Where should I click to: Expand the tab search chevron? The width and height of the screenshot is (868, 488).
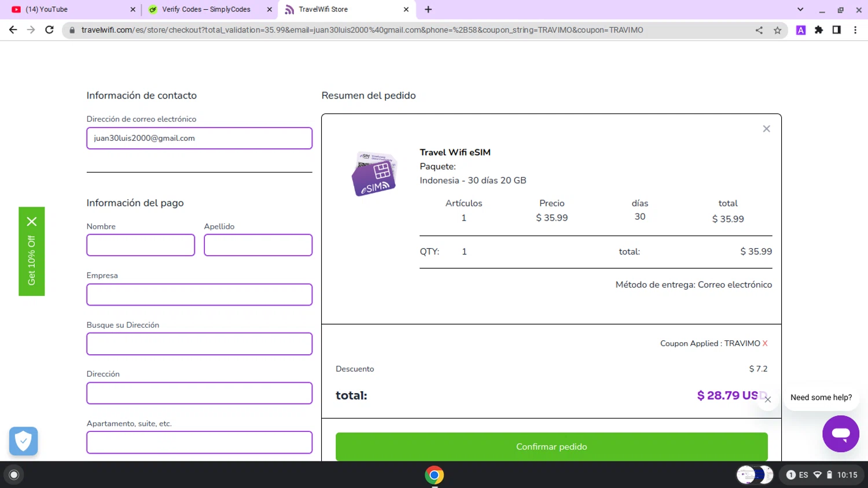(x=800, y=9)
